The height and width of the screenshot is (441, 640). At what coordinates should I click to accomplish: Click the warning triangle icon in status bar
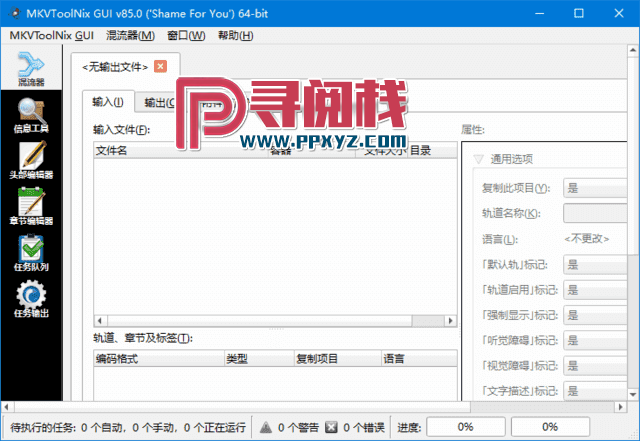266,427
